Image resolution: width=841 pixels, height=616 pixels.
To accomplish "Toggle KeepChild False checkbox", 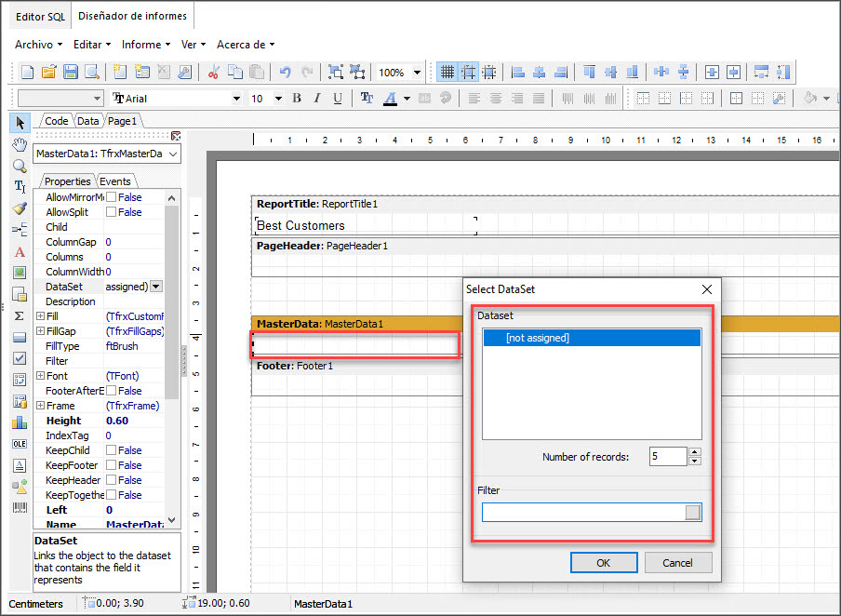I will point(111,449).
